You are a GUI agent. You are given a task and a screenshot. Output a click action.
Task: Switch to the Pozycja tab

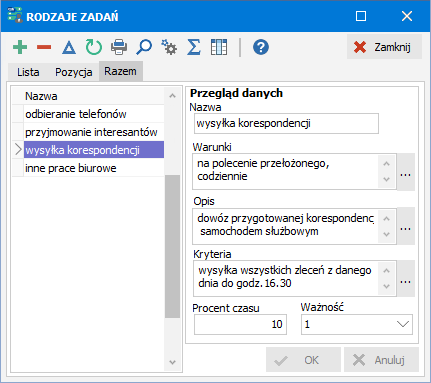coord(74,72)
